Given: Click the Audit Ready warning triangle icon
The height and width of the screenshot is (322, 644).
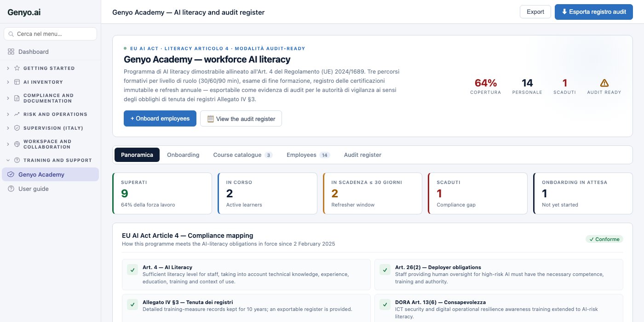Looking at the screenshot, I should 604,83.
